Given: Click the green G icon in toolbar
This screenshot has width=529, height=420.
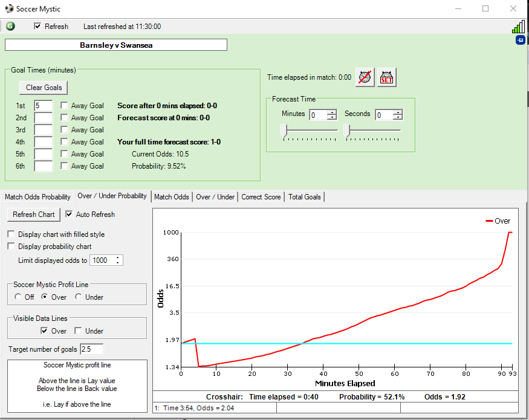Looking at the screenshot, I should pos(10,26).
